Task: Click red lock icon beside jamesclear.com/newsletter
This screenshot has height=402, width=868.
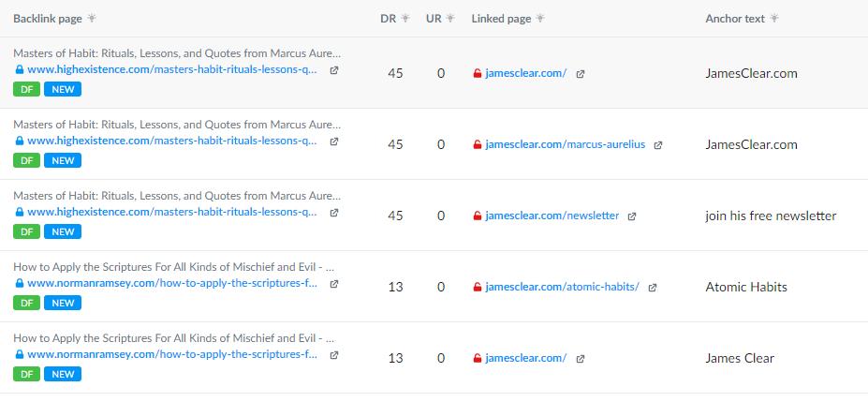Action: pyautogui.click(x=478, y=216)
